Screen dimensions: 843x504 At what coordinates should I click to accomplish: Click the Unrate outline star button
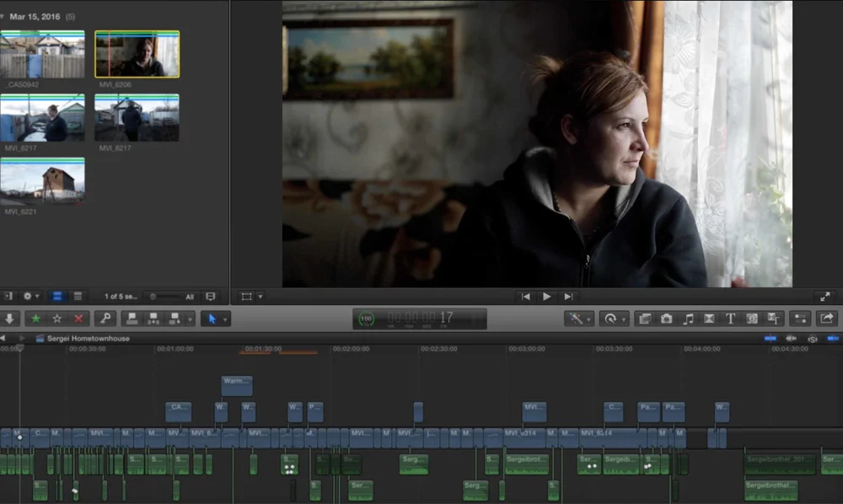coord(57,319)
